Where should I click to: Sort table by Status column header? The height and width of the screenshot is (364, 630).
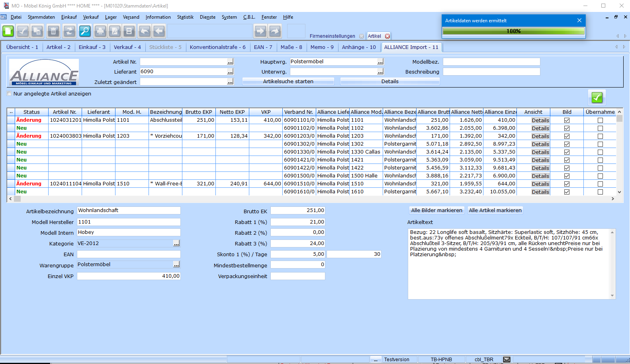(x=31, y=112)
